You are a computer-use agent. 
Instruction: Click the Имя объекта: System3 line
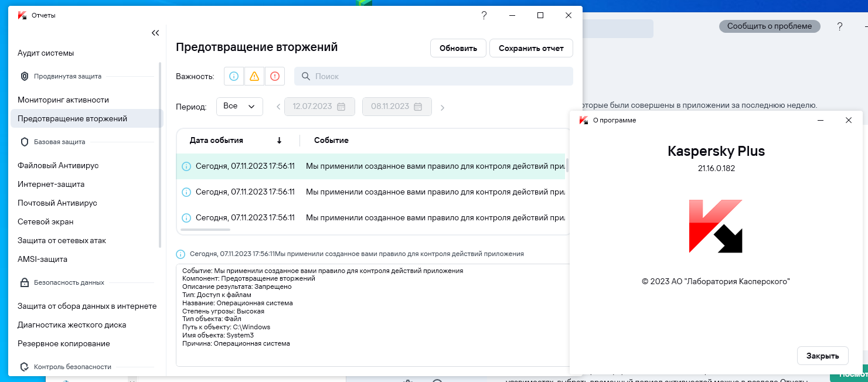(218, 335)
